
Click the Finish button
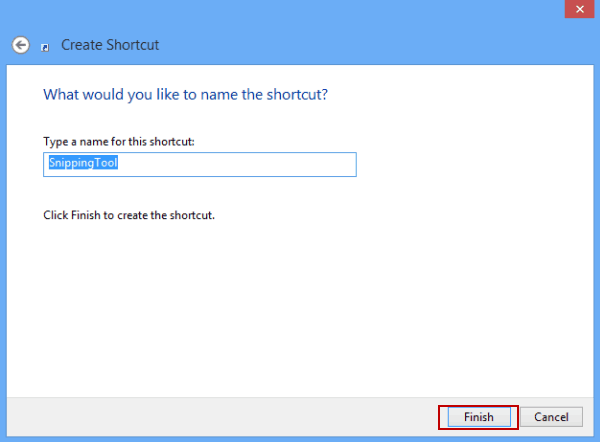pos(479,417)
